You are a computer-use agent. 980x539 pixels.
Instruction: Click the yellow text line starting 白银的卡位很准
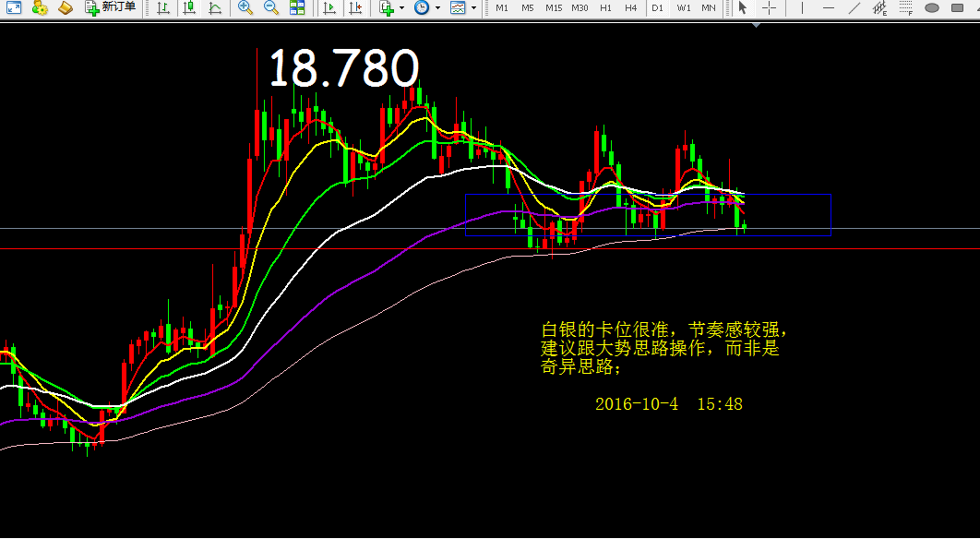point(663,329)
